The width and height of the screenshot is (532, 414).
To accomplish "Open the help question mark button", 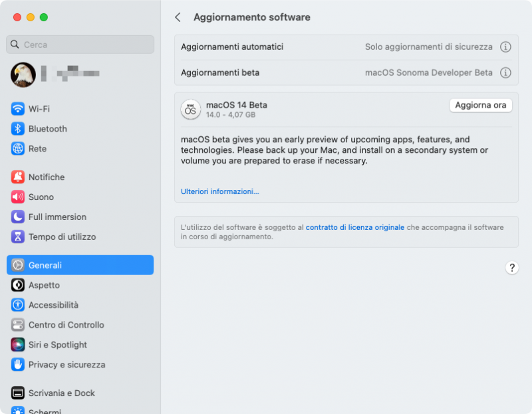I will [512, 268].
